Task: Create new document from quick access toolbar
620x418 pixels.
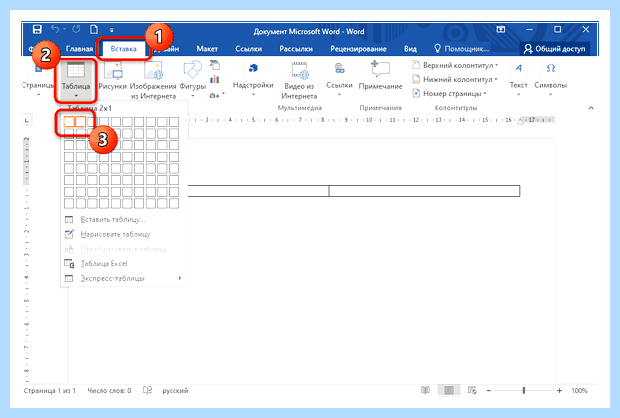Action: tap(94, 29)
